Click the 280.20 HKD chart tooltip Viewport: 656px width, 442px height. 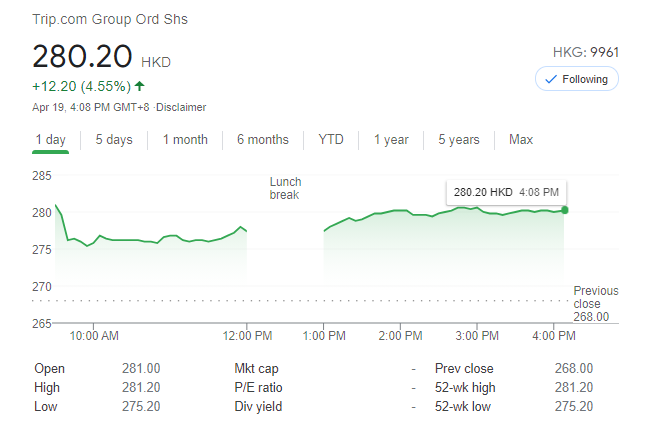[x=505, y=192]
